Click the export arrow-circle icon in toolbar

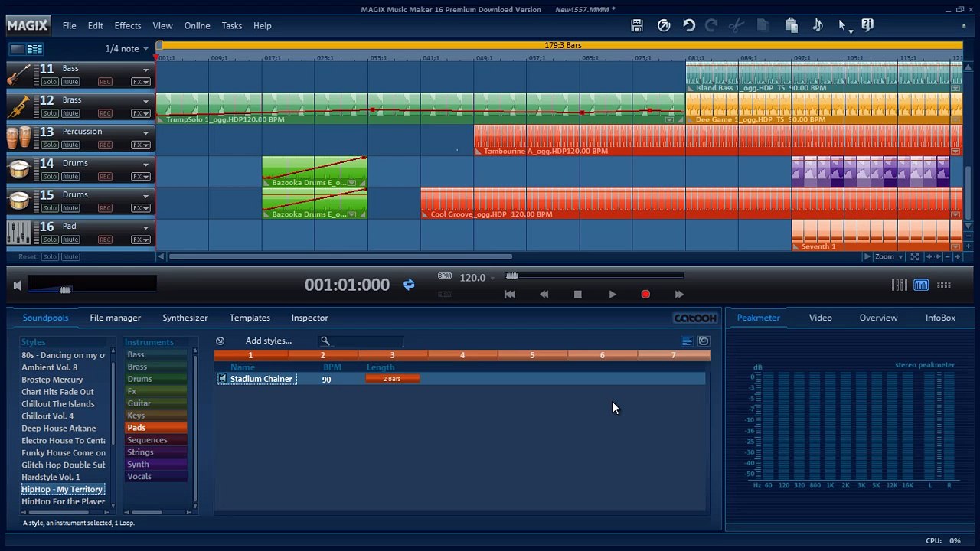pyautogui.click(x=664, y=25)
